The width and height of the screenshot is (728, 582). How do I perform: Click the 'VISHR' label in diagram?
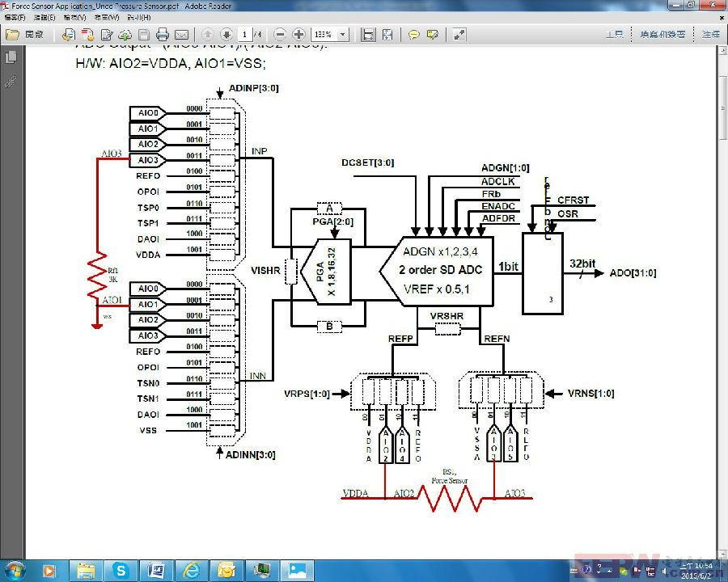pos(265,270)
